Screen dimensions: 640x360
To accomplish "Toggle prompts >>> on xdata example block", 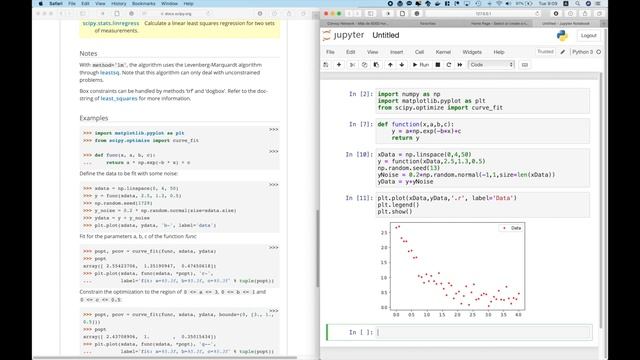I will click(x=273, y=185).
